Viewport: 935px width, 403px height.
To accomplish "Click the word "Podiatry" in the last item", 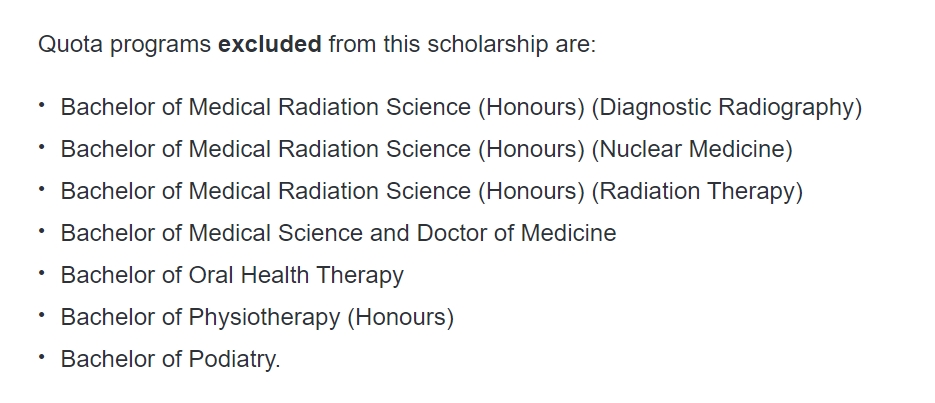I will (x=231, y=359).
